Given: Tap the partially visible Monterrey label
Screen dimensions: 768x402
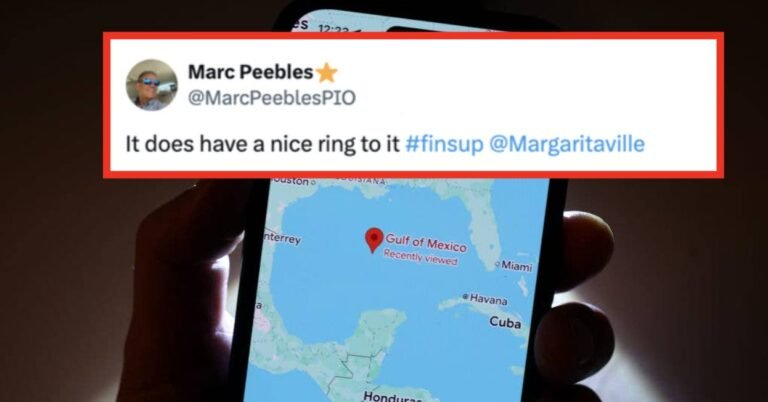Looking at the screenshot, I should point(282,238).
